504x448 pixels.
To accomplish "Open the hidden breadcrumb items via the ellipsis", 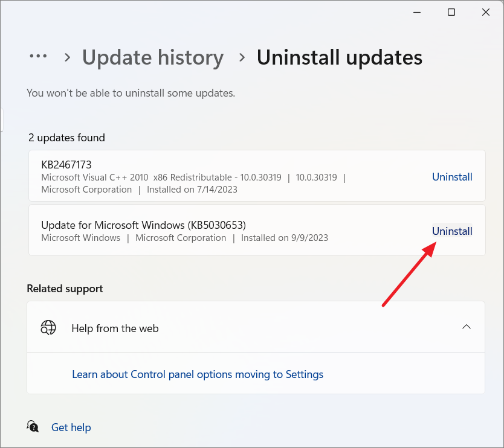I will coord(38,56).
